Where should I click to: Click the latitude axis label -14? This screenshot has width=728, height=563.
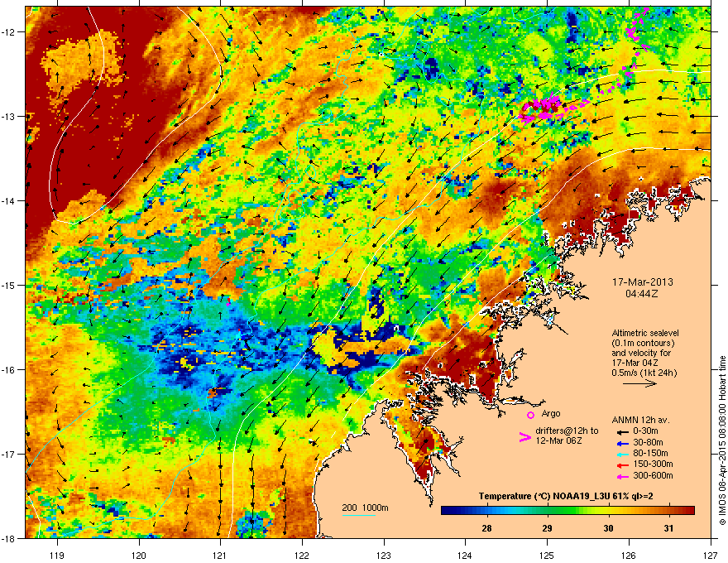tap(8, 200)
